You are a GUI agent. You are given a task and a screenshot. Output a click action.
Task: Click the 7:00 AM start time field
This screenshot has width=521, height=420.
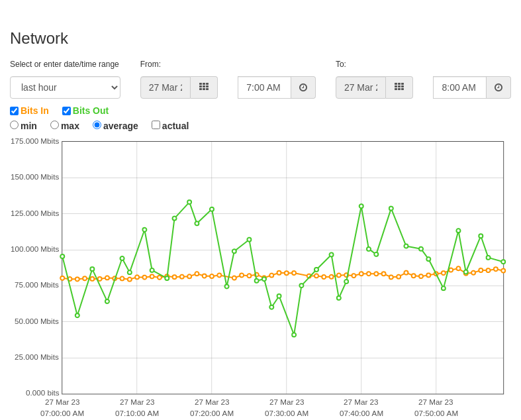(265, 87)
